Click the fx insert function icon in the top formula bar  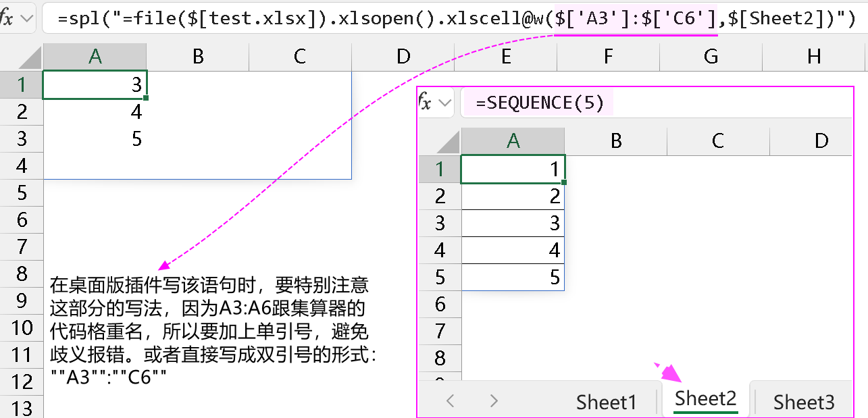[7, 18]
